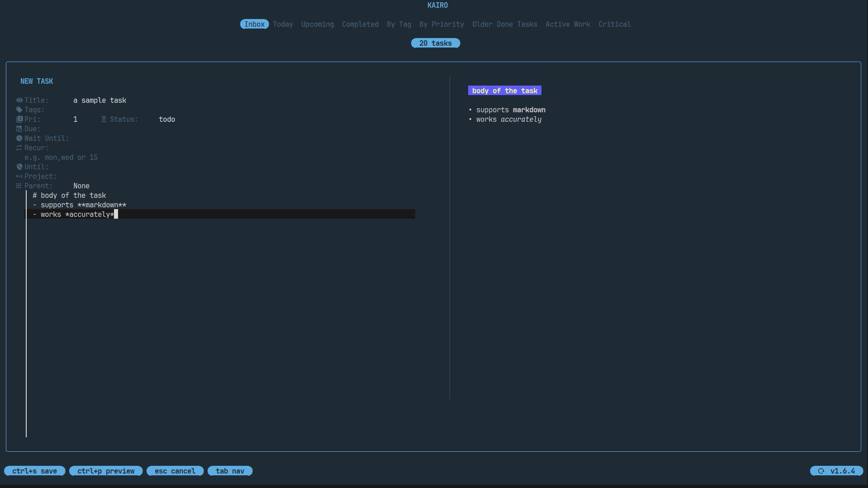Open the Completed tab

[x=360, y=24]
